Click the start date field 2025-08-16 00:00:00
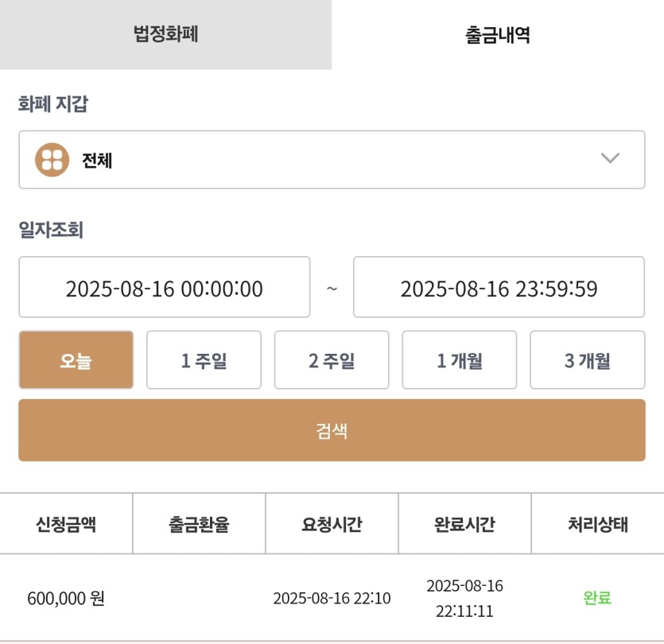The width and height of the screenshot is (664, 644). (x=165, y=287)
